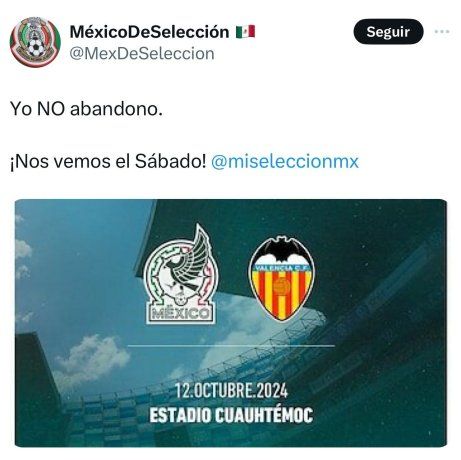Click the soccer ball in profile avatar
Viewport: 461px width, 460px height.
(35, 48)
